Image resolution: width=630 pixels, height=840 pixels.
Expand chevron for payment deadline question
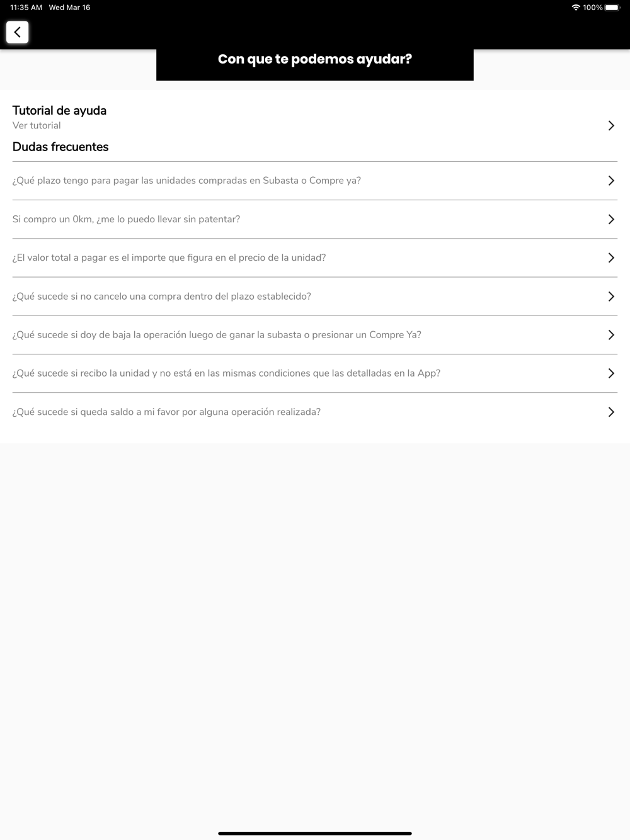click(610, 181)
